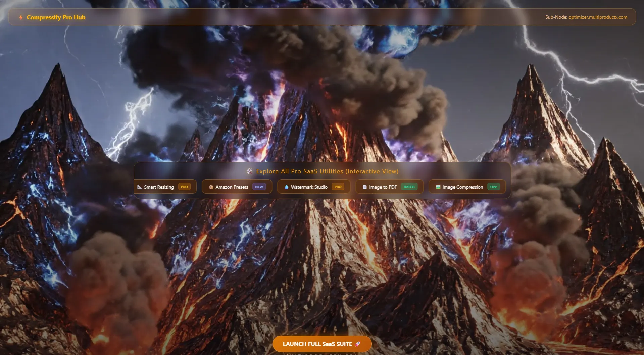Image resolution: width=644 pixels, height=355 pixels.
Task: Click the rocket icon on launch button
Action: [x=357, y=344]
